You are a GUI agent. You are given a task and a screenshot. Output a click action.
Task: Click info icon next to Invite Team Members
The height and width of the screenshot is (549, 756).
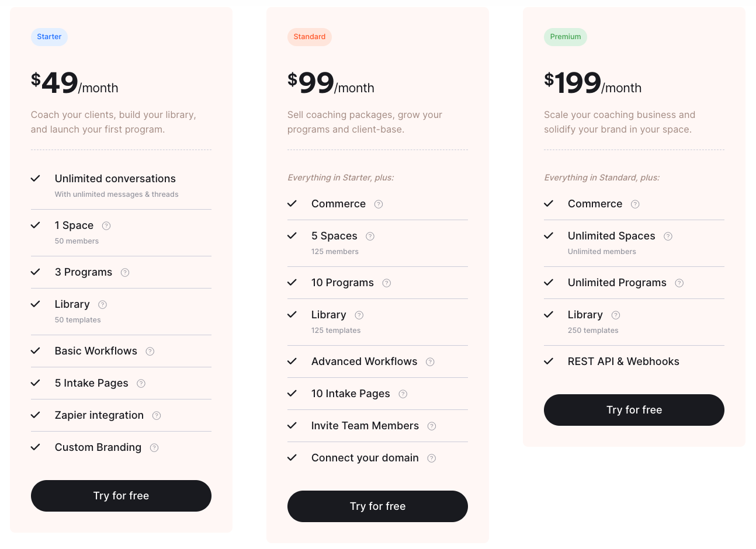(432, 426)
